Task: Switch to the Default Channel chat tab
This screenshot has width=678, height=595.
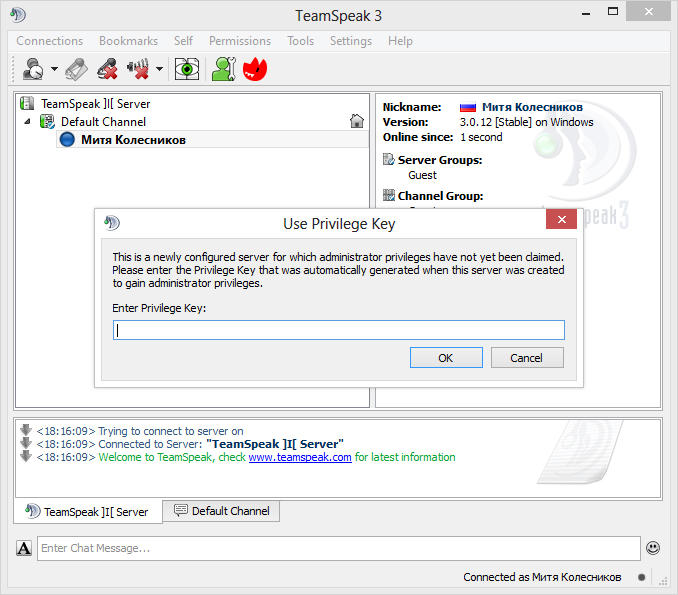Action: pyautogui.click(x=221, y=511)
